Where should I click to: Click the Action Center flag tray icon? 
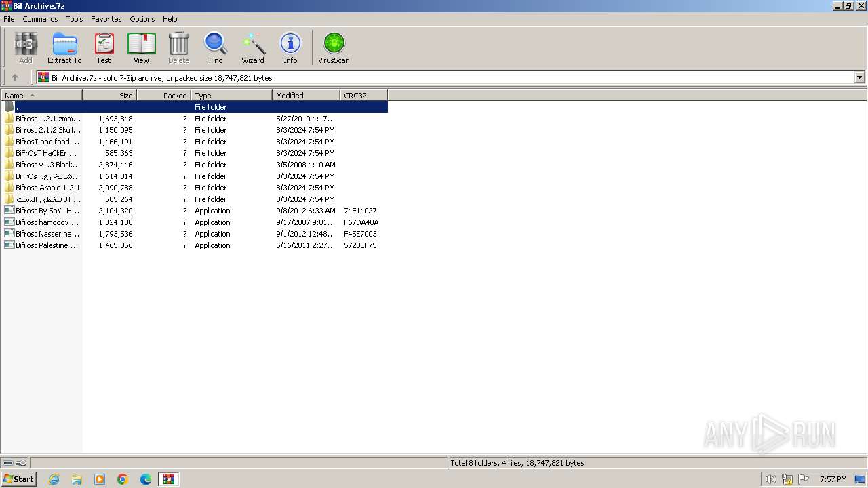pyautogui.click(x=804, y=479)
